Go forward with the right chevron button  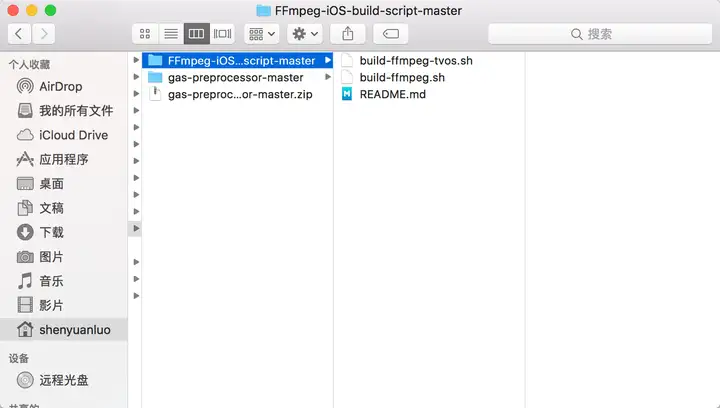pos(44,34)
